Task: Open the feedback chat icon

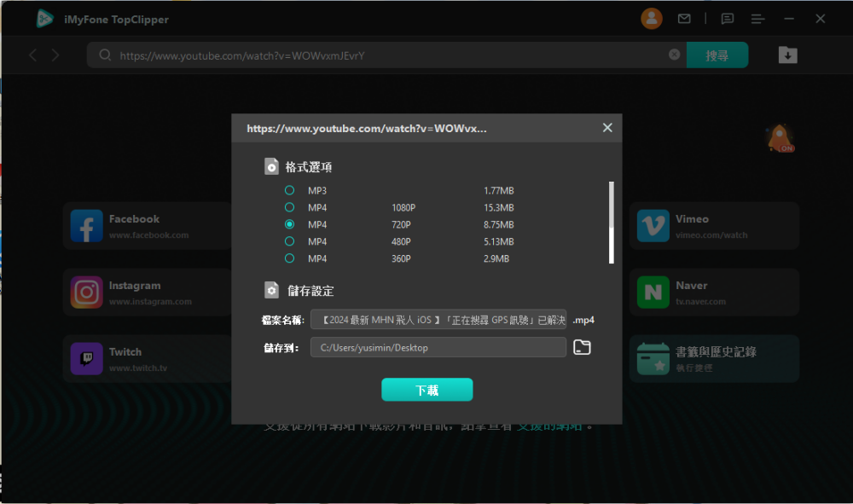Action: [728, 19]
